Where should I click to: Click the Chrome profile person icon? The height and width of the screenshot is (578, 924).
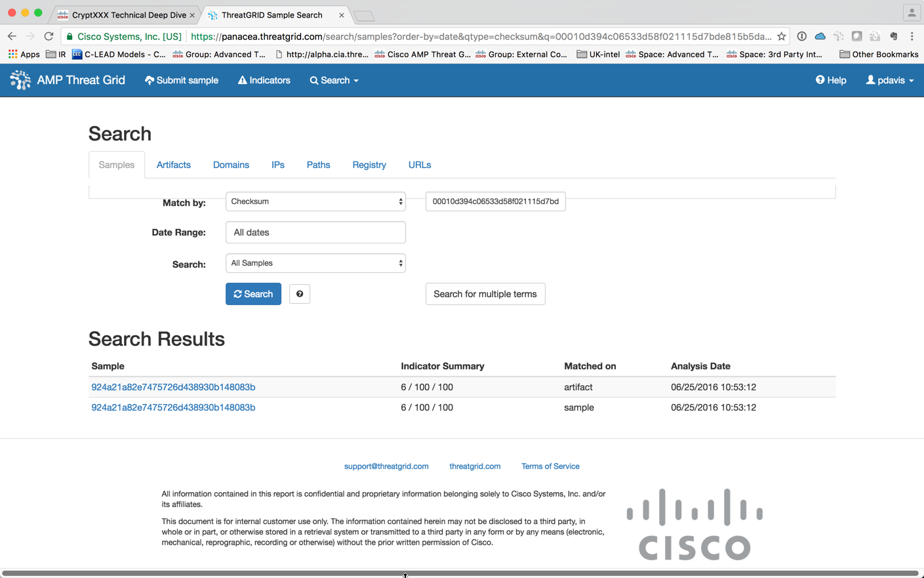point(912,13)
